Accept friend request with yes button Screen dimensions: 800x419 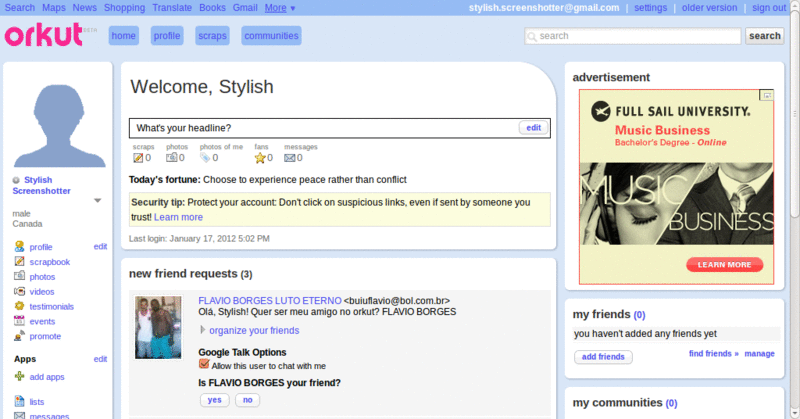pyautogui.click(x=214, y=400)
